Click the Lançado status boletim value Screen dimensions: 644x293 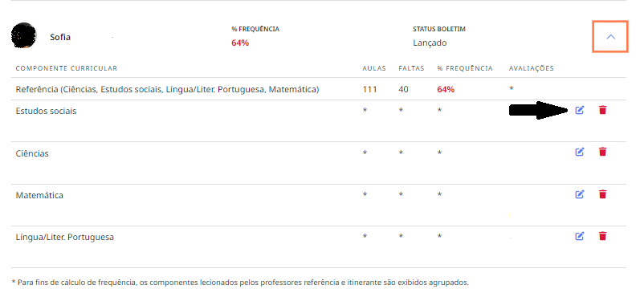click(430, 43)
